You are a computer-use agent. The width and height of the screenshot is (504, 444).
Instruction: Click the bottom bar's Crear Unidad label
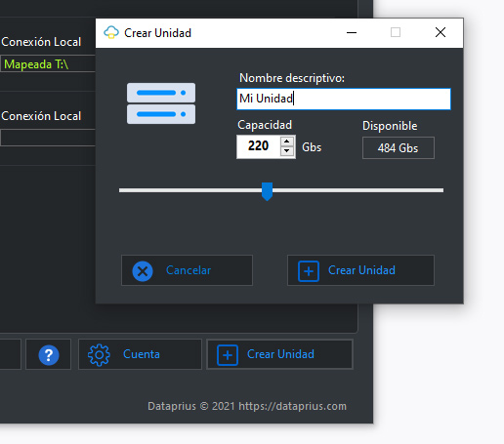(x=280, y=354)
